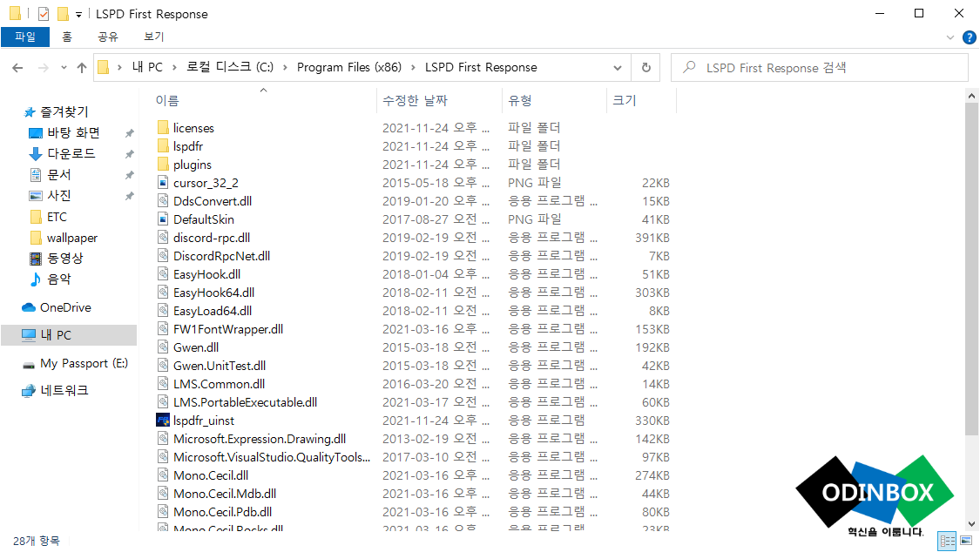Select 내 PC in navigation pane
This screenshot has height=552, width=980.
[69, 335]
